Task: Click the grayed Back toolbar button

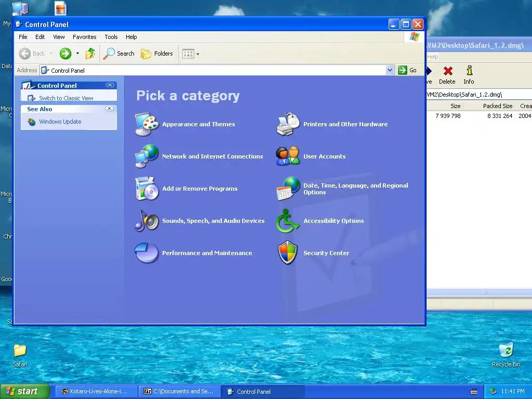Action: click(32, 54)
